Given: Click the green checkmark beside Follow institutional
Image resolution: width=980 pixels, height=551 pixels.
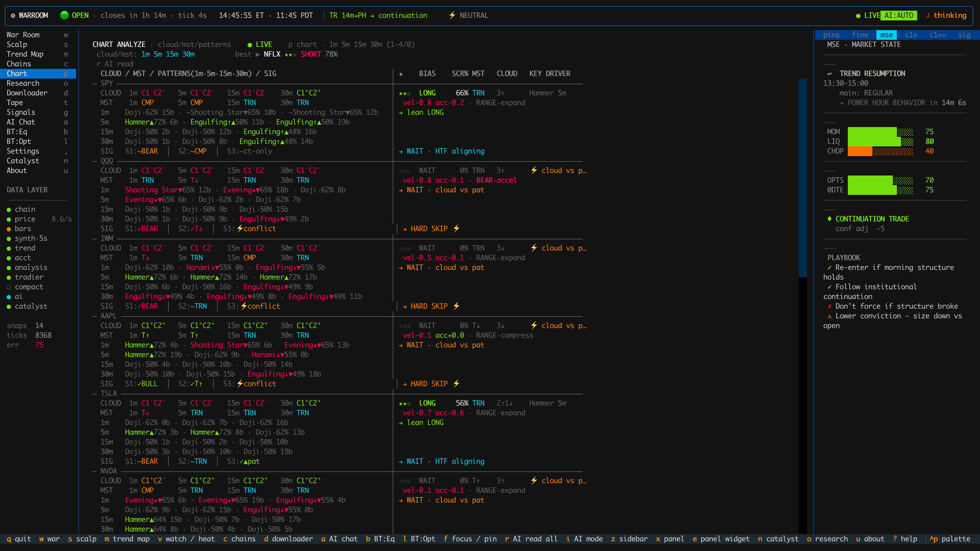Looking at the screenshot, I should (x=830, y=287).
